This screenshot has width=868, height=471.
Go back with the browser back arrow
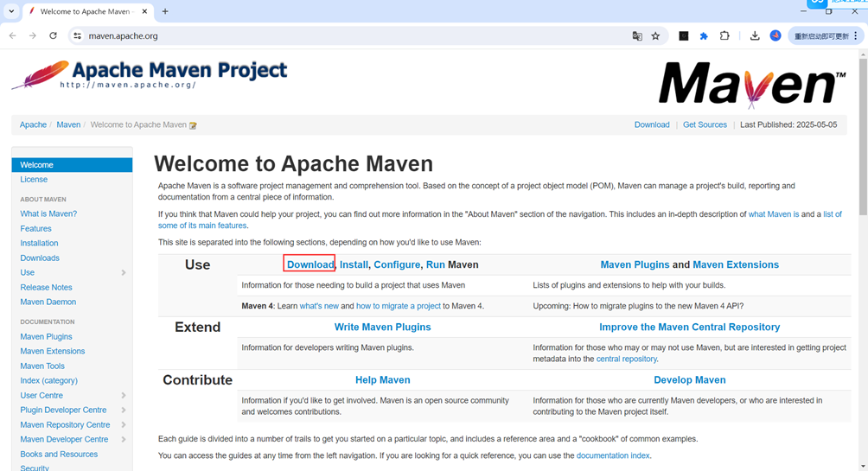point(13,36)
